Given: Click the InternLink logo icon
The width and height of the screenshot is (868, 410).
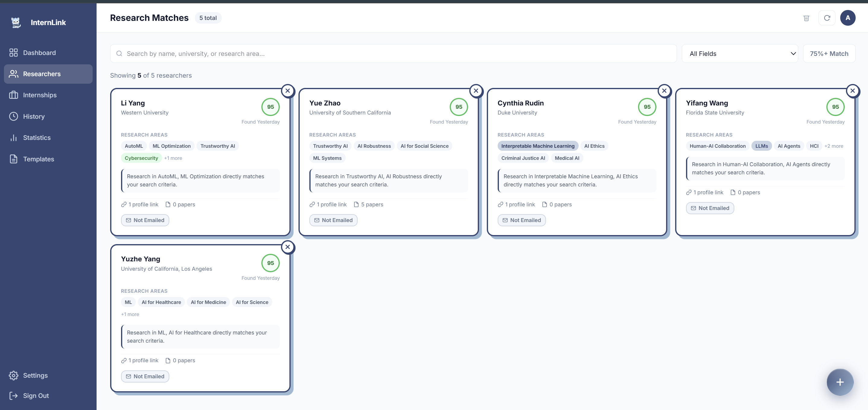Looking at the screenshot, I should (x=16, y=22).
